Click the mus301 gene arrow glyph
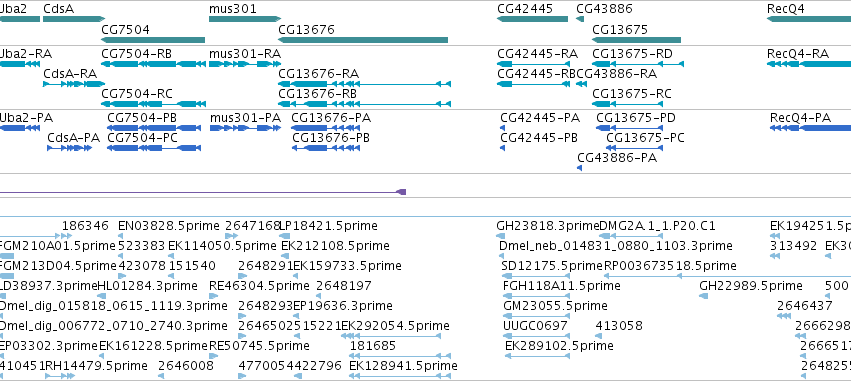Screen dimensions: 851x381 245,19
